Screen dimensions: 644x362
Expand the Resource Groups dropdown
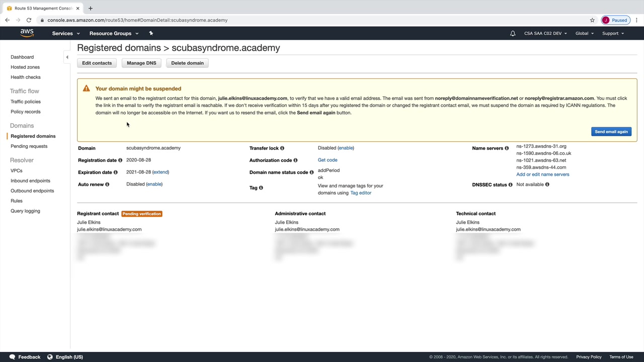tap(114, 34)
